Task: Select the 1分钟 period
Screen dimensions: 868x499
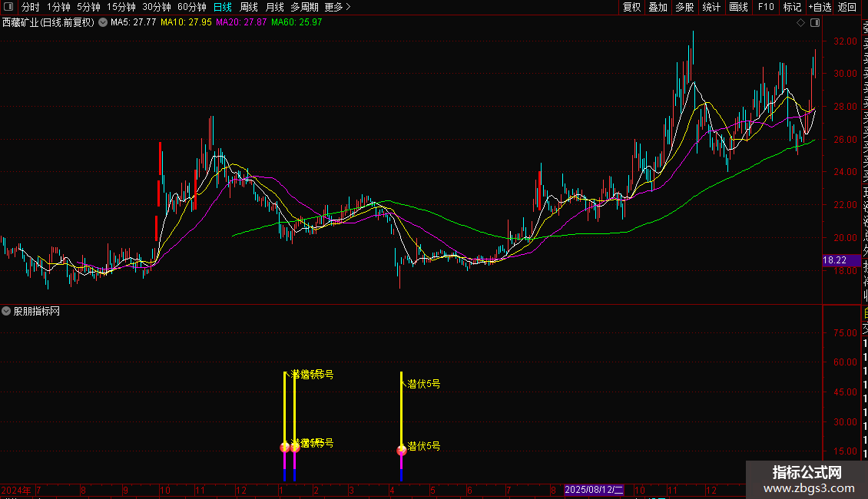Action: tap(58, 7)
